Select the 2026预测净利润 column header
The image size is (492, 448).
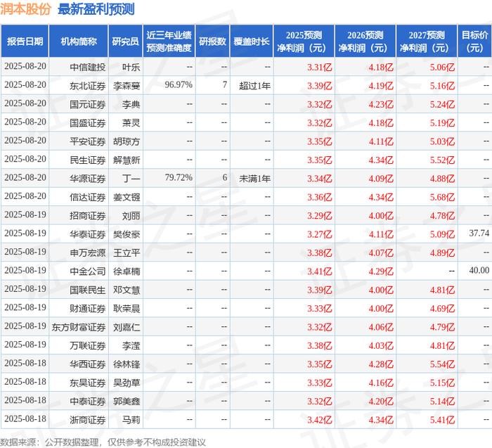(365, 41)
